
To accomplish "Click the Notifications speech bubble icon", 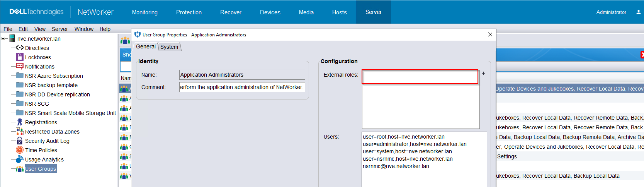I will click(20, 66).
